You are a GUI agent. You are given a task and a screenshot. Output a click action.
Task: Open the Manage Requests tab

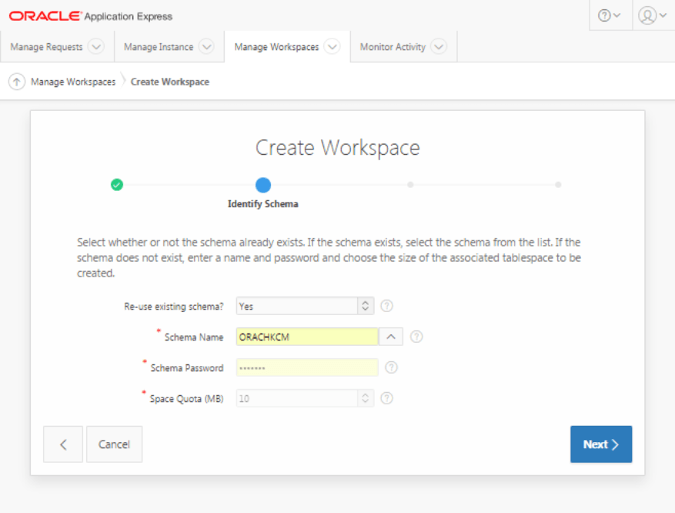(x=46, y=46)
